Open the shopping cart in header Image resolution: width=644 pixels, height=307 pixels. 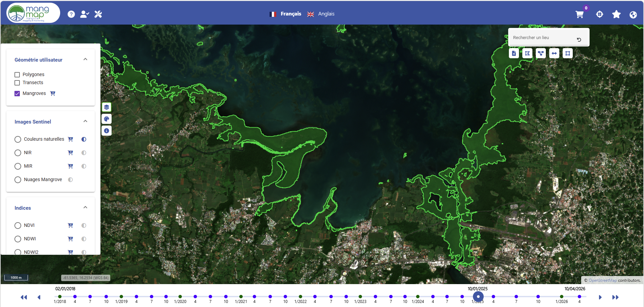pos(579,14)
